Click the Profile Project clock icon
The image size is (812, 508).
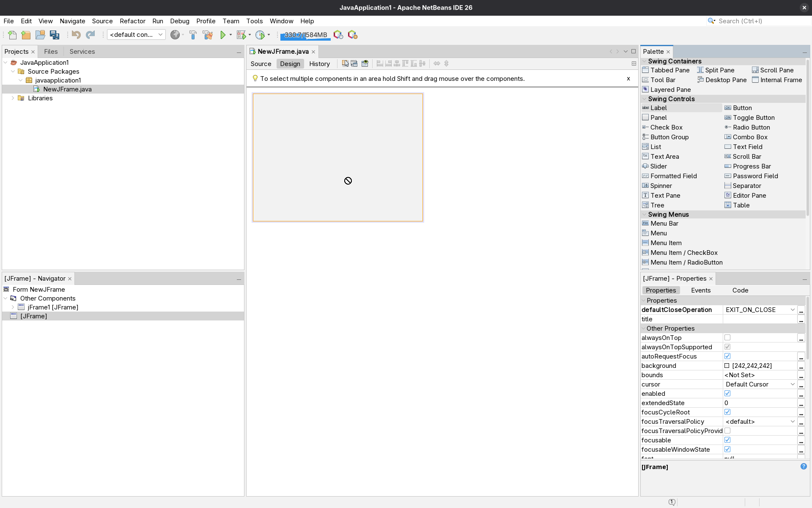[x=260, y=35]
